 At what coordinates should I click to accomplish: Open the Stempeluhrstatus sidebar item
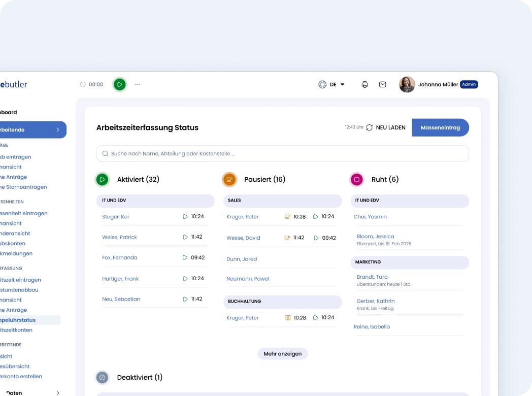coord(29,320)
